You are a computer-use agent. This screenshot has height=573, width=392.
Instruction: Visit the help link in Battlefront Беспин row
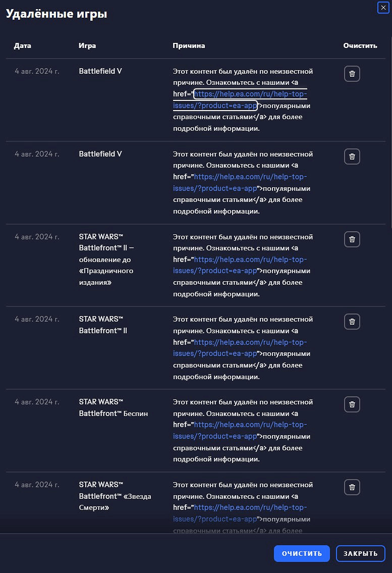250,425
